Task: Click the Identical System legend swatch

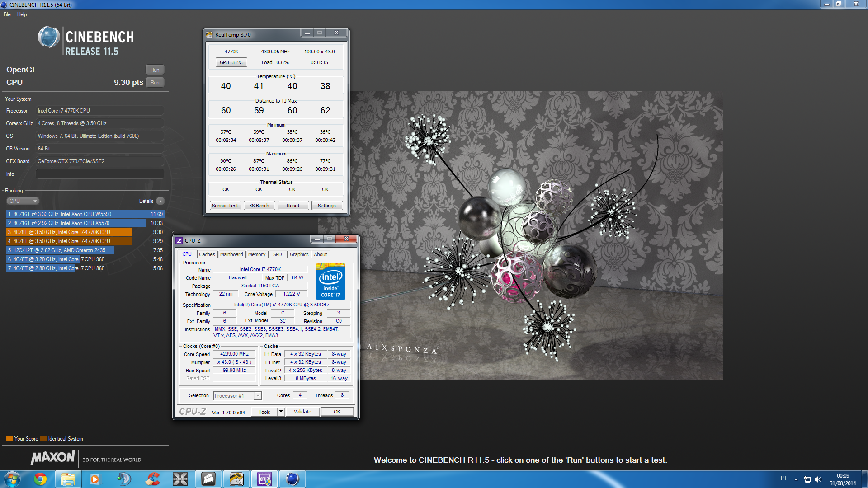Action: pyautogui.click(x=43, y=439)
